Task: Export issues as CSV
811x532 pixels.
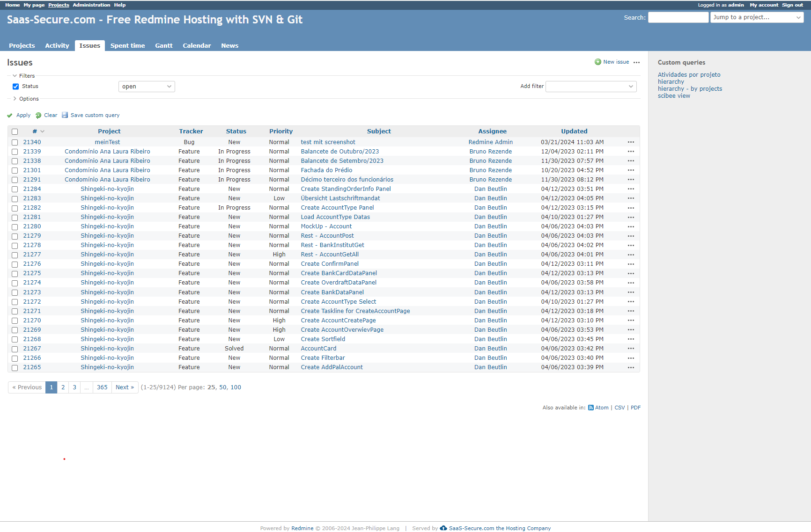Action: [619, 408]
